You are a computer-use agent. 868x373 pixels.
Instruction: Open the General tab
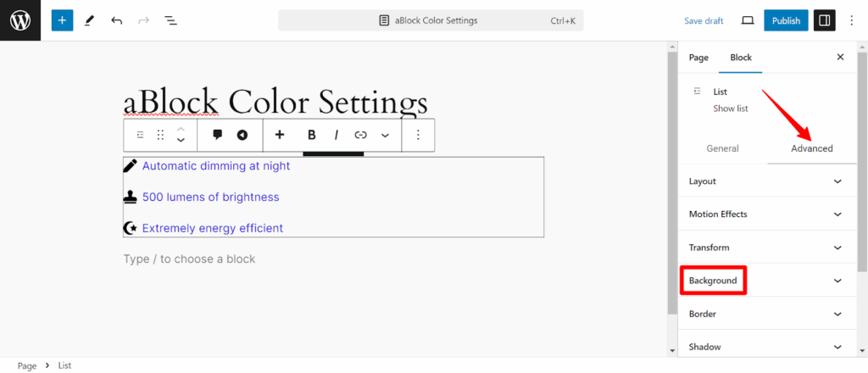[x=722, y=148]
